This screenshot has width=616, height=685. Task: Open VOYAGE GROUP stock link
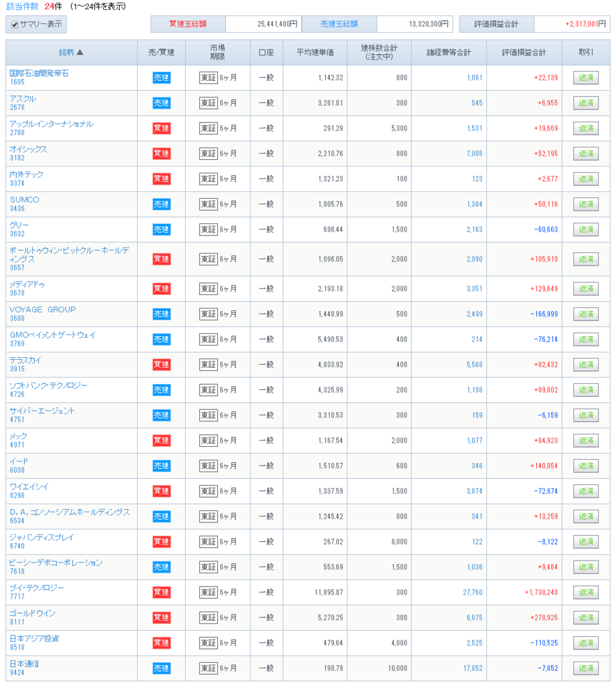43,310
